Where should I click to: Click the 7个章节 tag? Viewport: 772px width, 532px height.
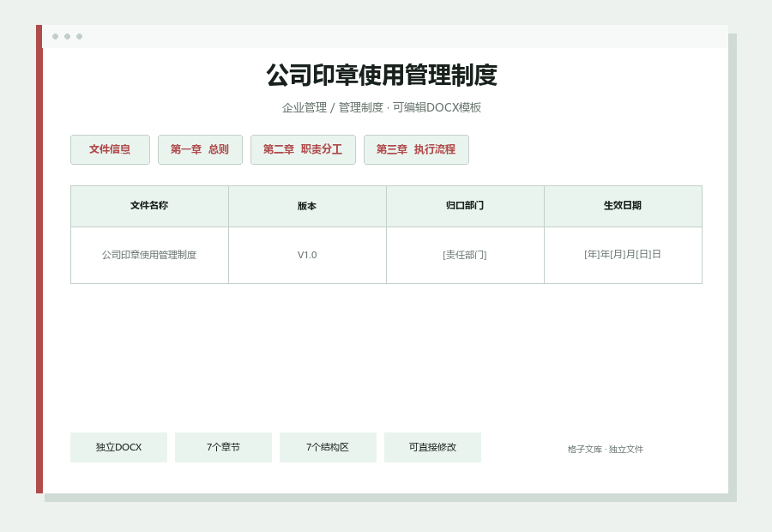[x=223, y=447]
